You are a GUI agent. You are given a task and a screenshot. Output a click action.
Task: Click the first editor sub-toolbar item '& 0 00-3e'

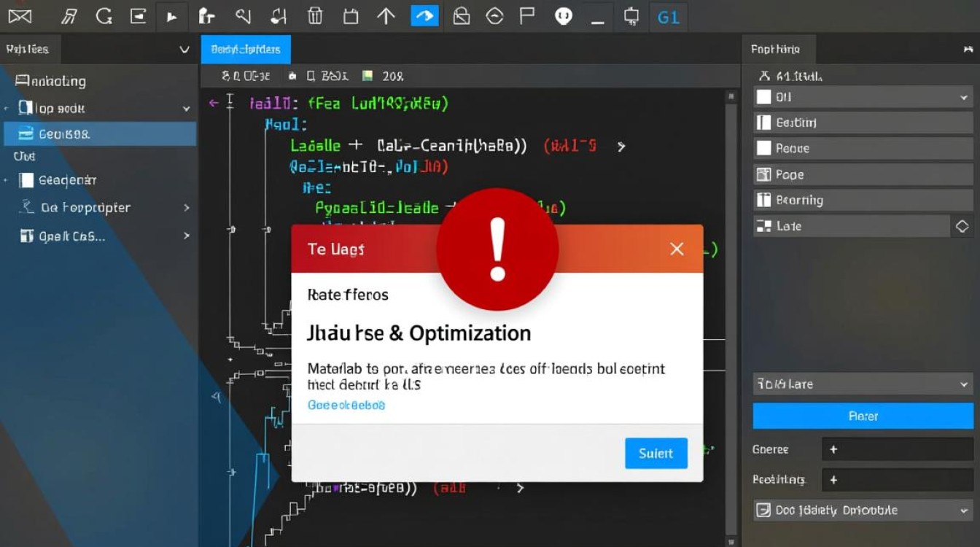pyautogui.click(x=246, y=76)
